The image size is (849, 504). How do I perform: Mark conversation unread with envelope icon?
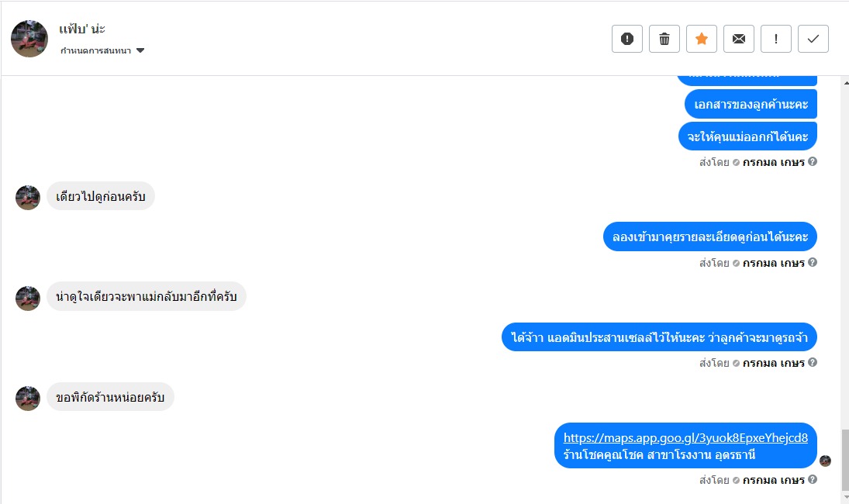739,39
